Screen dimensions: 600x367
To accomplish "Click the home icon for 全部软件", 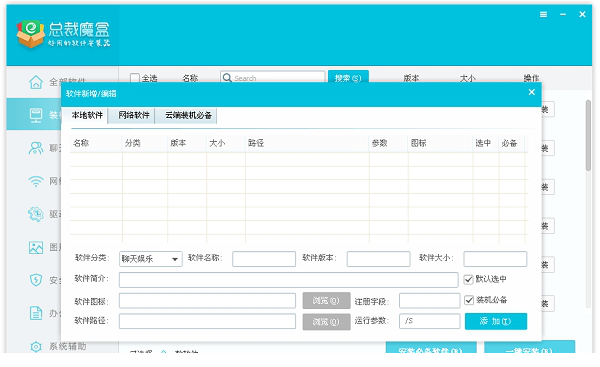I will click(36, 82).
